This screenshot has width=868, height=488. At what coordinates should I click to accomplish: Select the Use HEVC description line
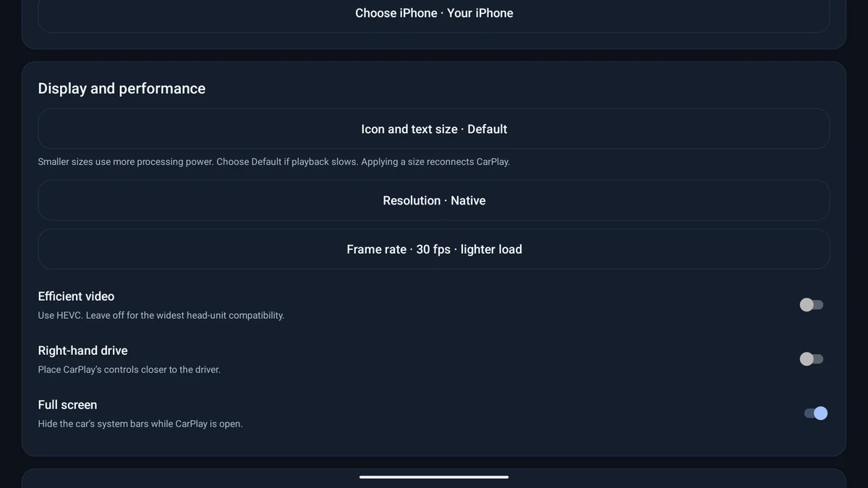point(161,315)
